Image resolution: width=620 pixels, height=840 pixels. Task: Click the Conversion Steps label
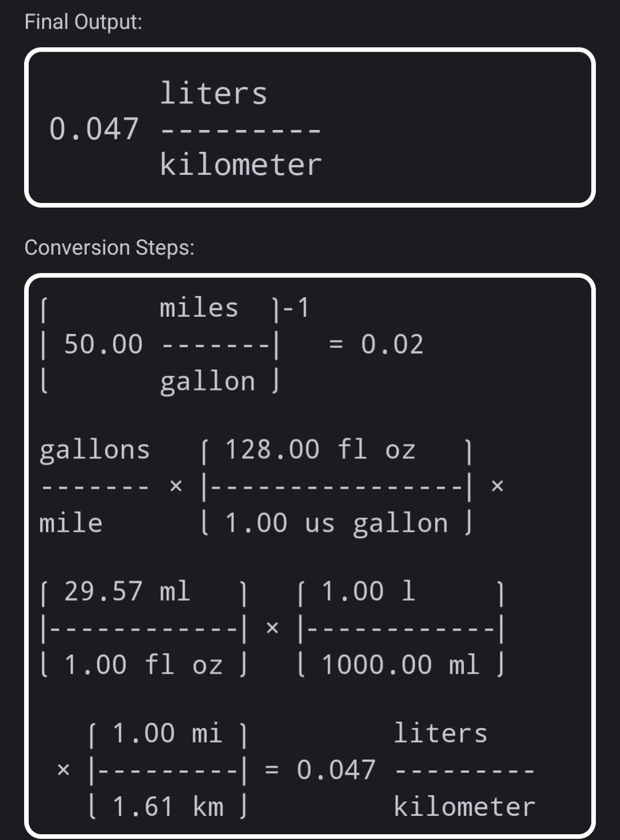coord(109,247)
